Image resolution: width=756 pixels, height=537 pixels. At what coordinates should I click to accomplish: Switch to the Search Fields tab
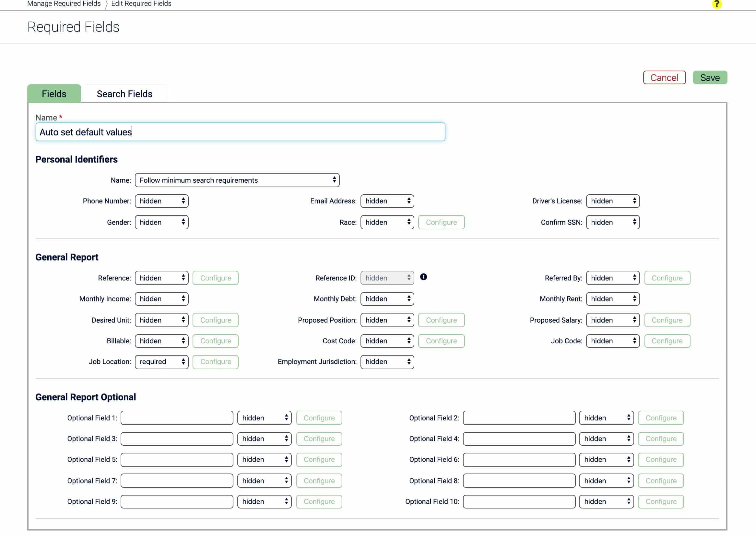tap(124, 94)
